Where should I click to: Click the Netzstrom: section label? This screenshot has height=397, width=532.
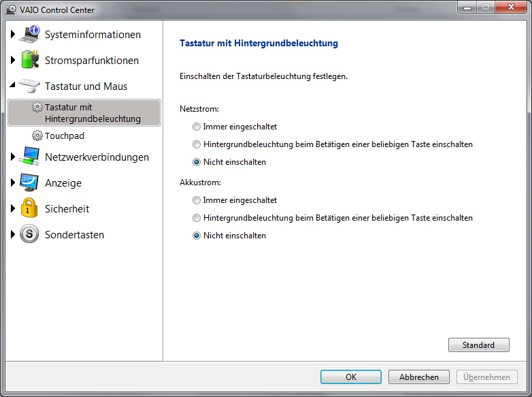(x=199, y=109)
